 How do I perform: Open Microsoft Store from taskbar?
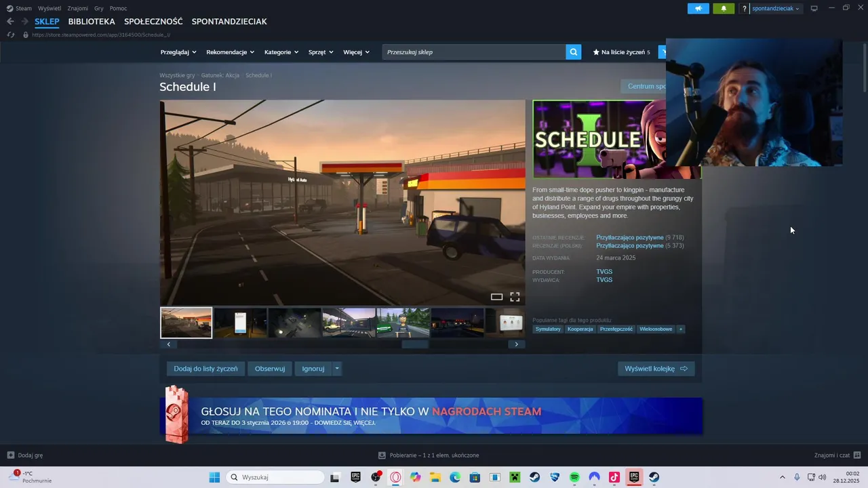[x=475, y=477]
